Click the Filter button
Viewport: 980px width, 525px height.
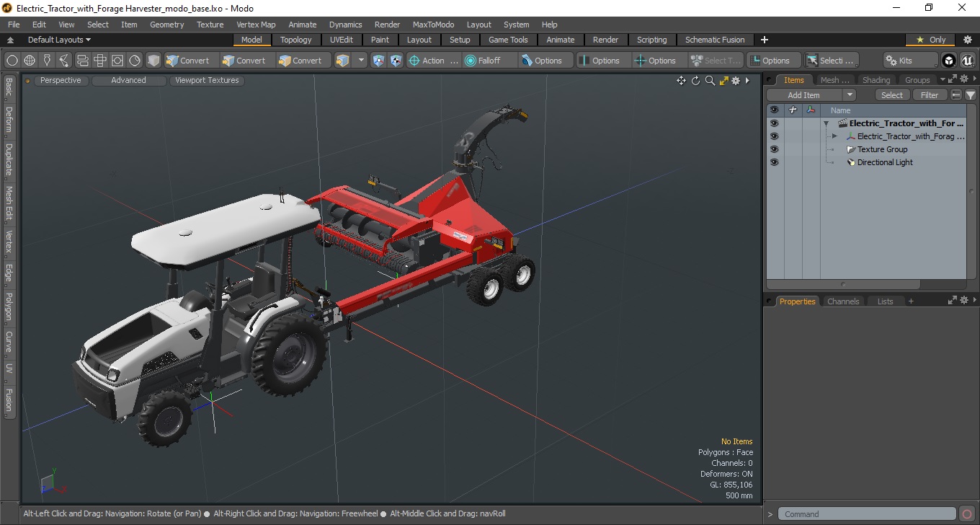click(930, 95)
